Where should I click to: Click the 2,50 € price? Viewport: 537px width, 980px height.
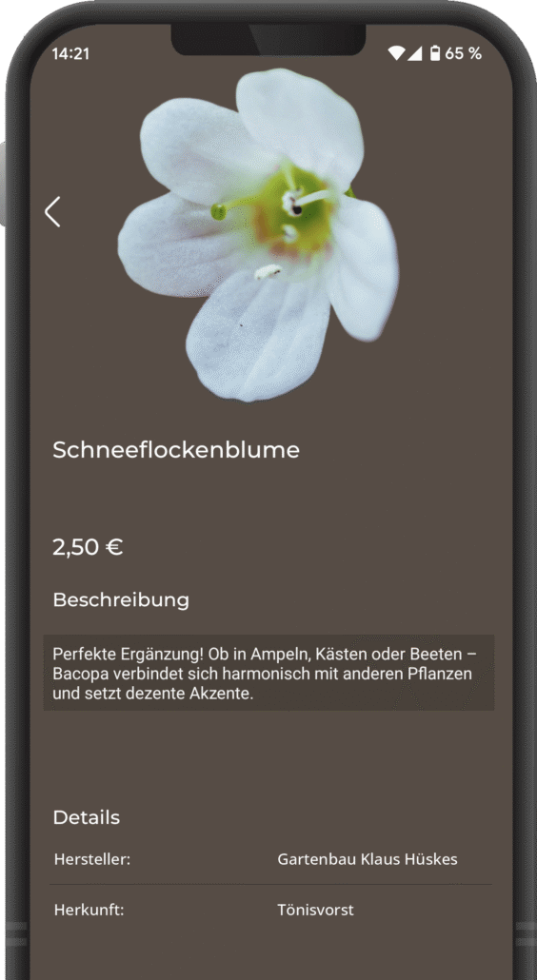pyautogui.click(x=88, y=547)
